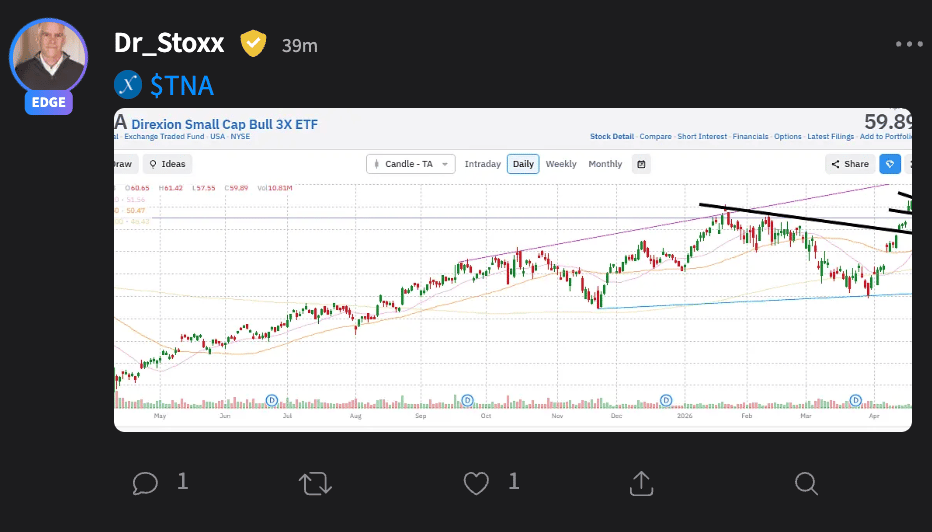Click the Dr_Stoxx username
This screenshot has height=532, width=932.
point(169,43)
